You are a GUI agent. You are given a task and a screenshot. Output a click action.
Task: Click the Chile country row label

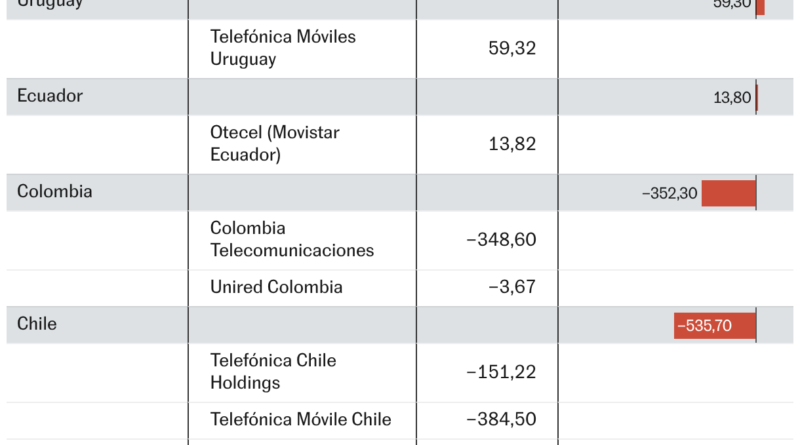pos(37,324)
